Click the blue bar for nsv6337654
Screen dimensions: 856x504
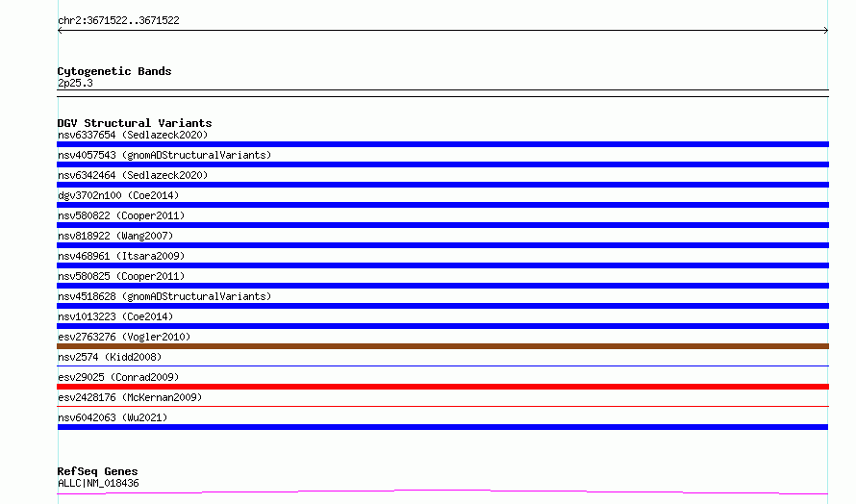[x=442, y=144]
